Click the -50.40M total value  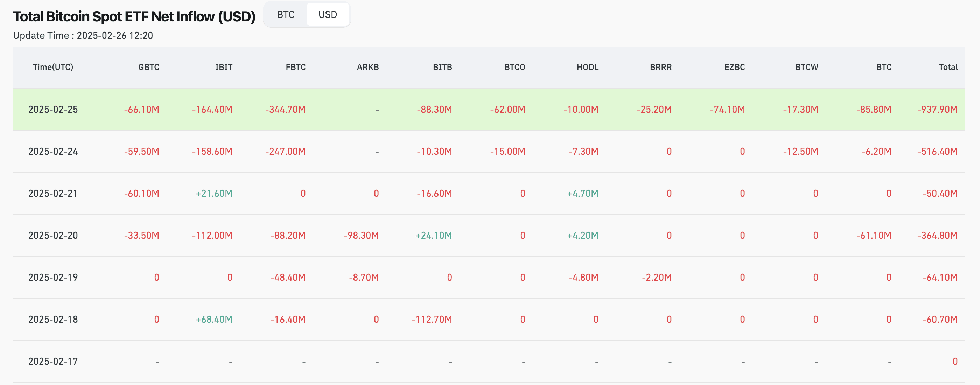(x=940, y=194)
